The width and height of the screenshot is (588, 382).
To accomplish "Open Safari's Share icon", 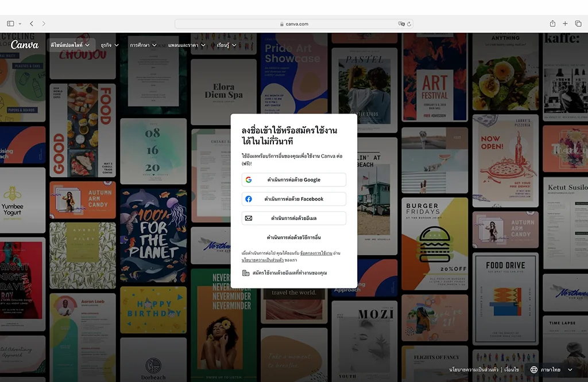I will [552, 24].
